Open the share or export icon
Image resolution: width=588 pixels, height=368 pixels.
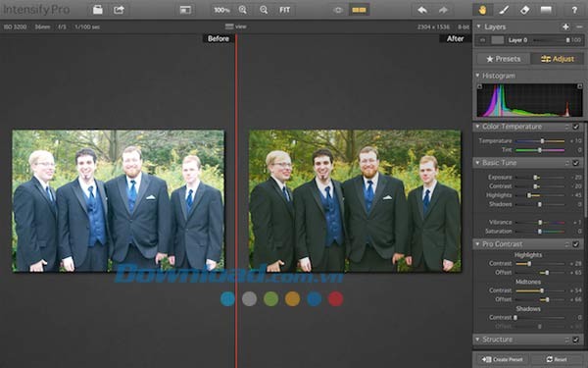119,10
